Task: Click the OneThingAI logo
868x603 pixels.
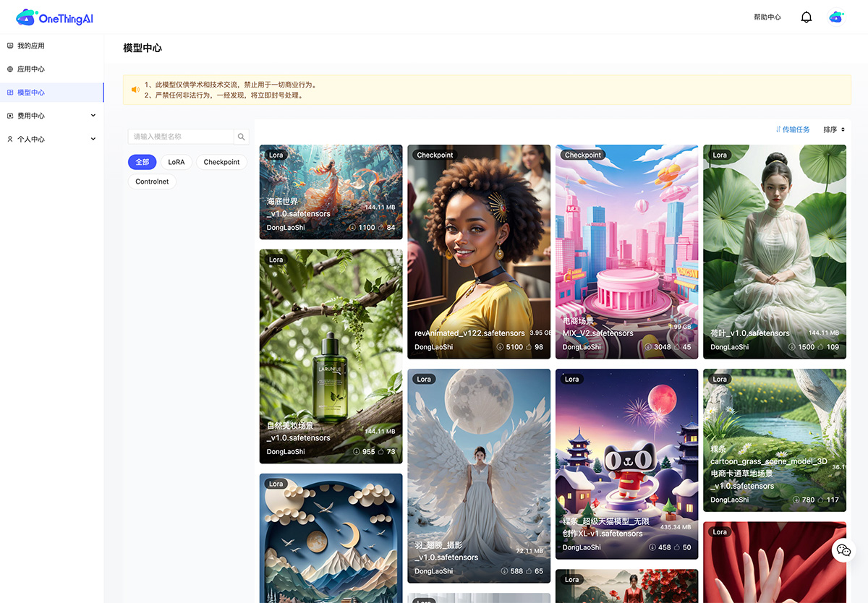Action: 55,18
